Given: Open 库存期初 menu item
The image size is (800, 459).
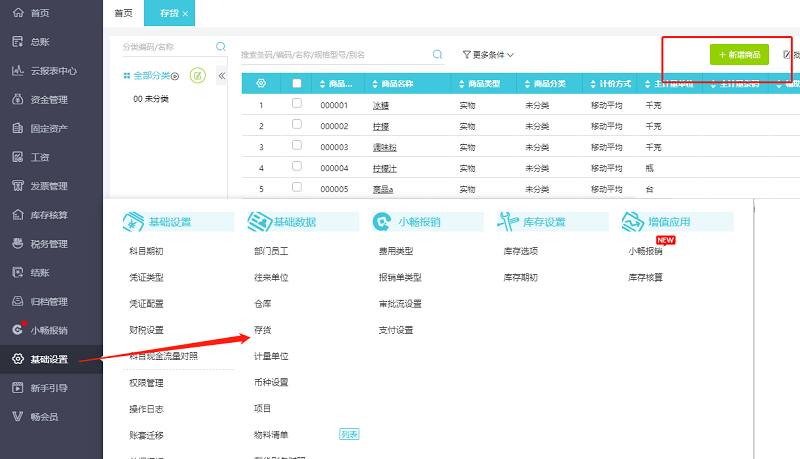Looking at the screenshot, I should point(520,277).
